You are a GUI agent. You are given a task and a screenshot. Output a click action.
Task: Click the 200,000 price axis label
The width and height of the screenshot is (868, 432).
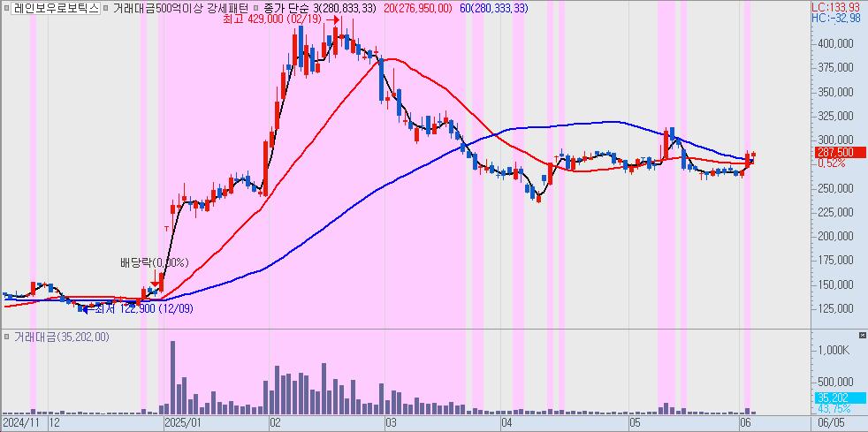834,236
